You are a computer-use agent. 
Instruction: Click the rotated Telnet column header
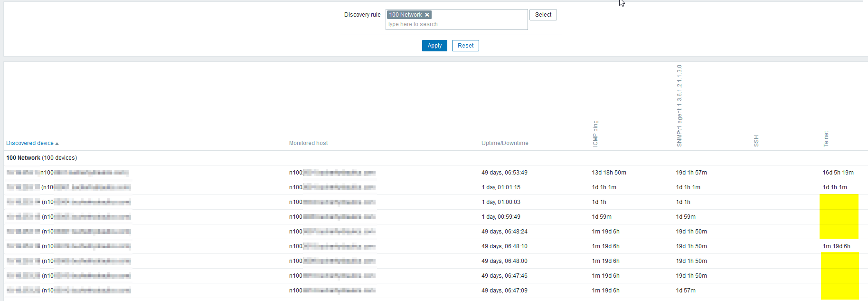[826, 139]
